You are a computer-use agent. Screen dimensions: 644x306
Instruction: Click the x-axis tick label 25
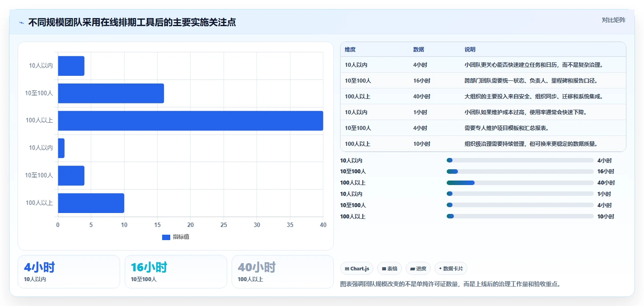224,225
